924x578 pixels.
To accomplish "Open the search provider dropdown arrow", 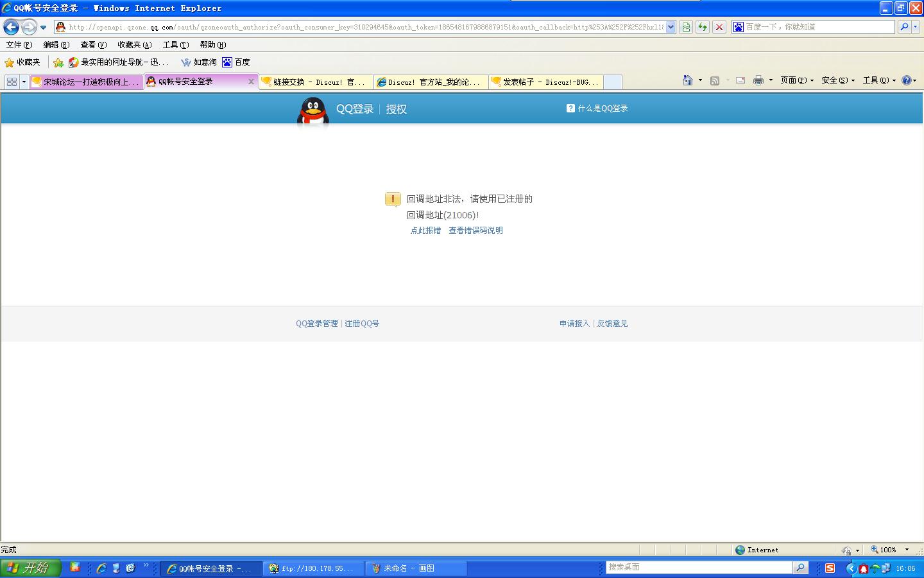I will tap(916, 27).
